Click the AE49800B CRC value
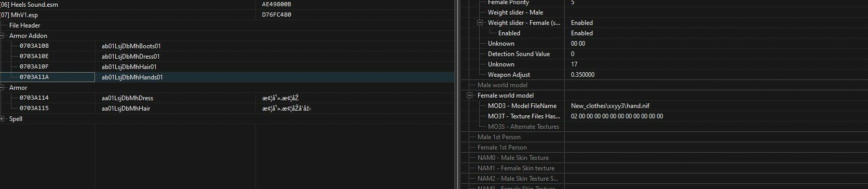 pyautogui.click(x=276, y=4)
